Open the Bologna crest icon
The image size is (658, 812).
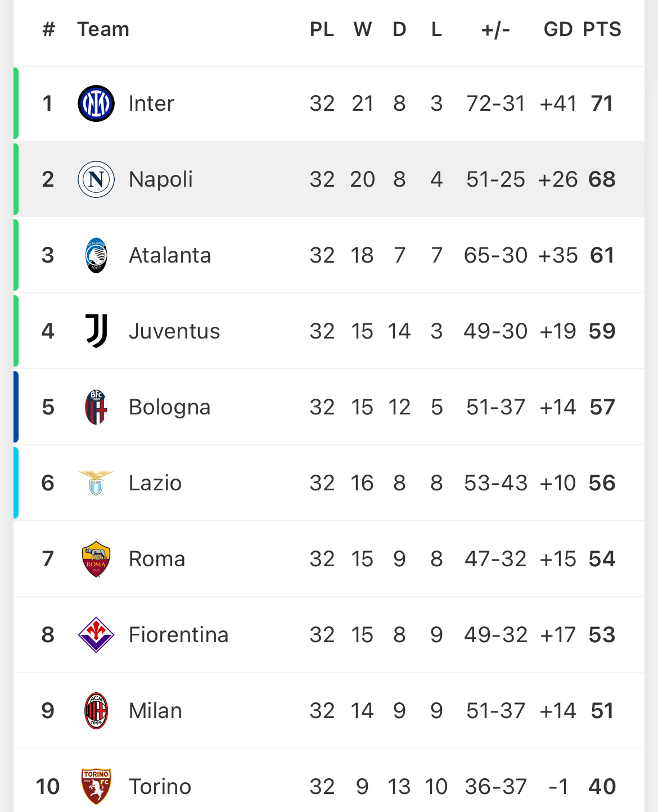click(x=96, y=407)
